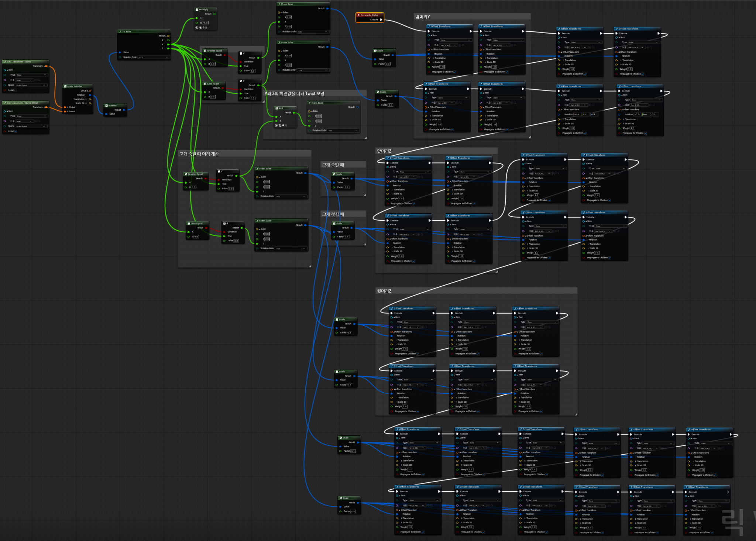This screenshot has width=756, height=541.
Task: Click the B value field on Multiply node
Action: (x=205, y=23)
